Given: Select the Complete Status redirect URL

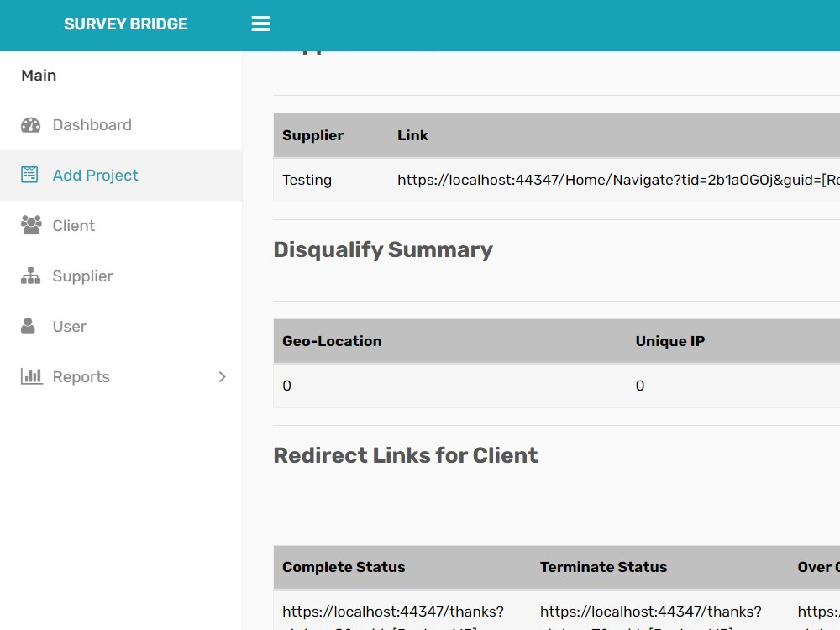Looking at the screenshot, I should click(393, 617).
